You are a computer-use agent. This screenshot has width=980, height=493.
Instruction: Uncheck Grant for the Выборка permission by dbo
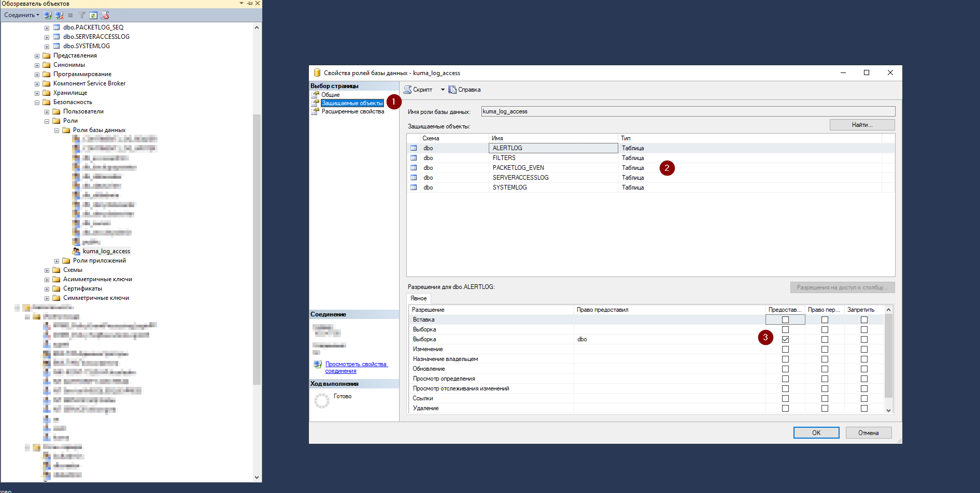(785, 339)
